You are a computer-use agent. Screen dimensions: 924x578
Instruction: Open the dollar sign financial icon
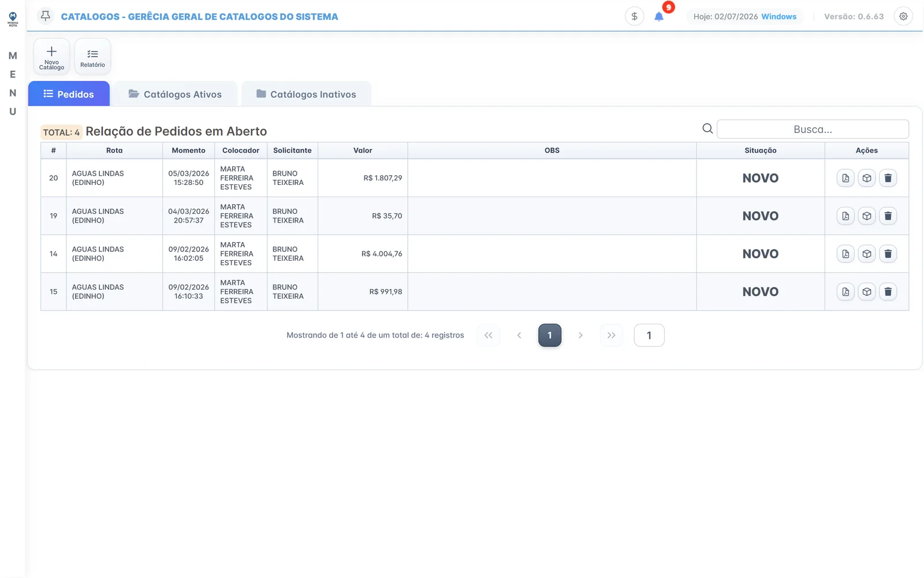(x=634, y=16)
